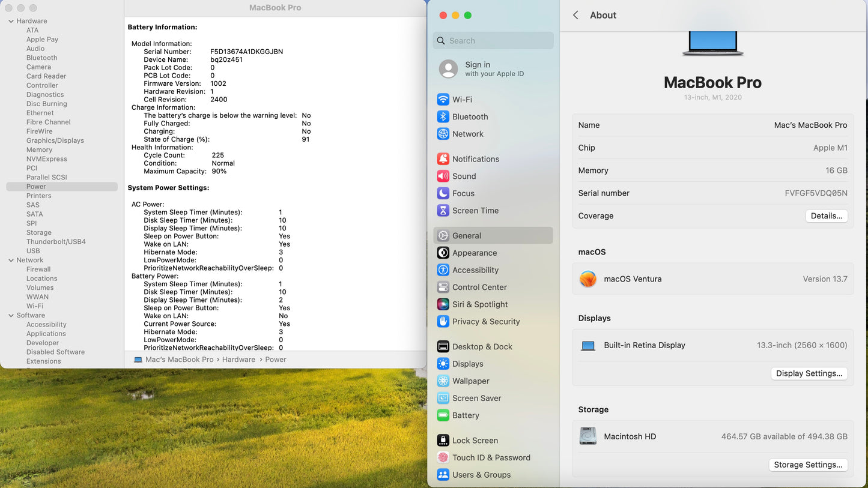Collapse the Hardware tree section

(11, 21)
